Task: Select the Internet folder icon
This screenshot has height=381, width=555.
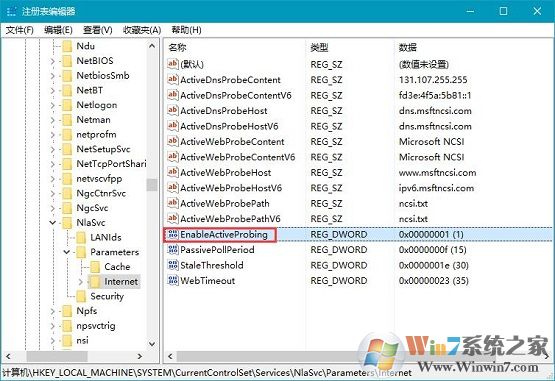Action: 95,282
